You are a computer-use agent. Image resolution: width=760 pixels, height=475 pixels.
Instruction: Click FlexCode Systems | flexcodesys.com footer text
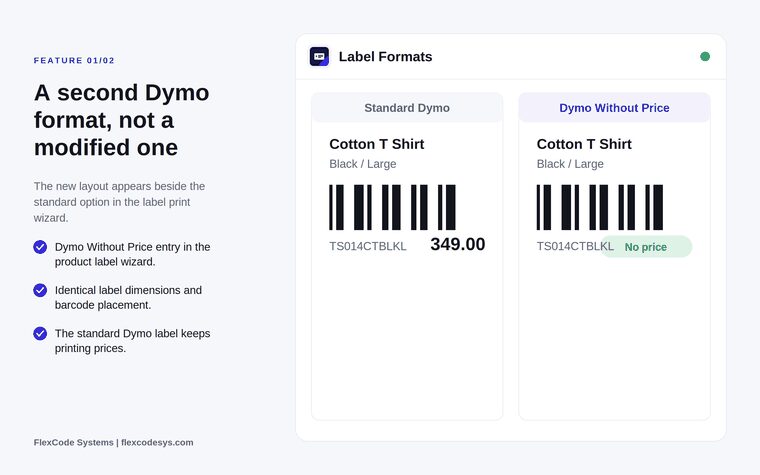pyautogui.click(x=113, y=442)
